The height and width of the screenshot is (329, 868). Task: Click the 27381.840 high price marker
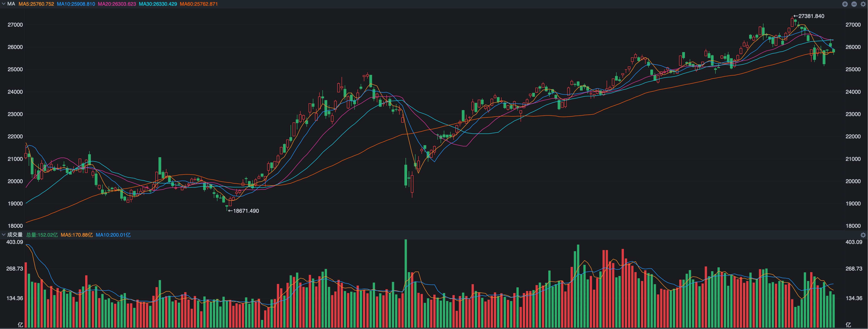810,16
